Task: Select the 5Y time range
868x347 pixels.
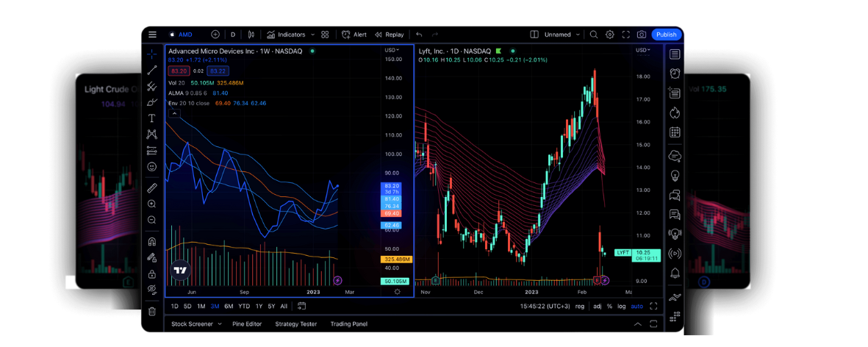Action: [x=271, y=306]
